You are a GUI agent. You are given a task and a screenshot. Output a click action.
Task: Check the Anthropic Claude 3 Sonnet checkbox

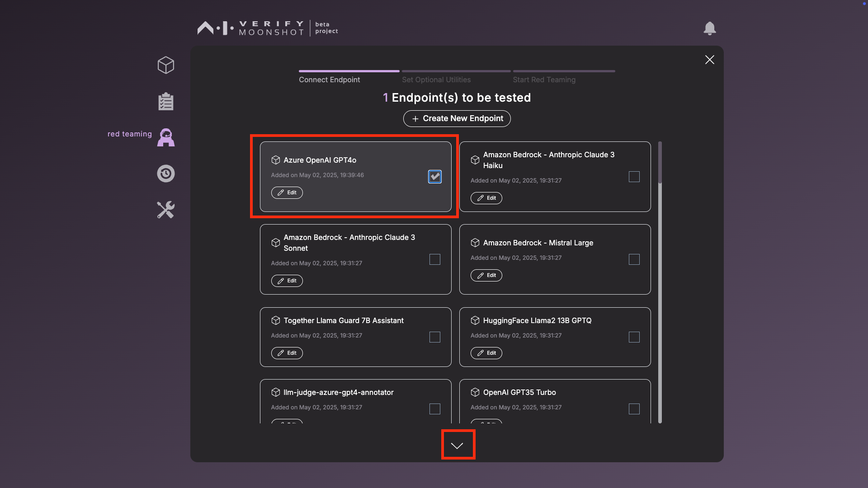pyautogui.click(x=435, y=259)
